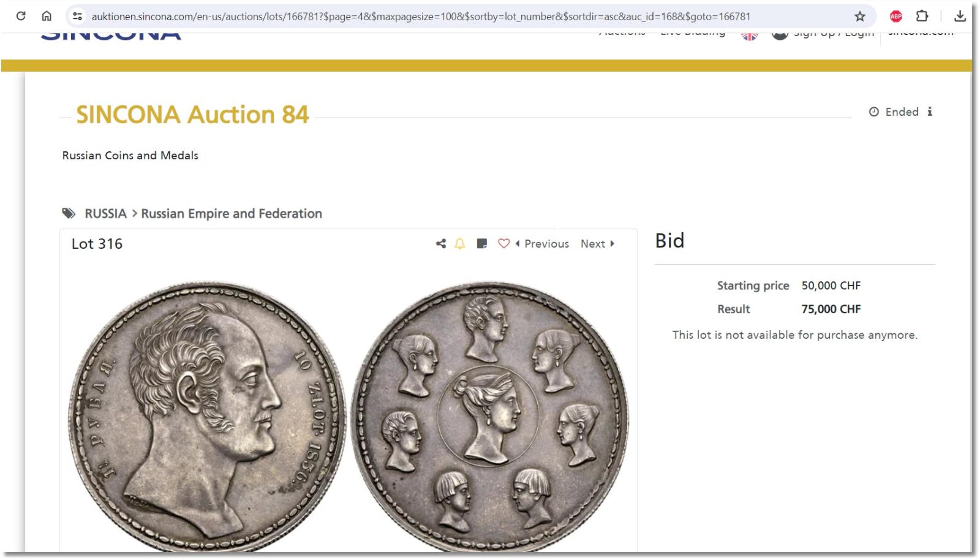Open site information icon in address bar

(77, 17)
